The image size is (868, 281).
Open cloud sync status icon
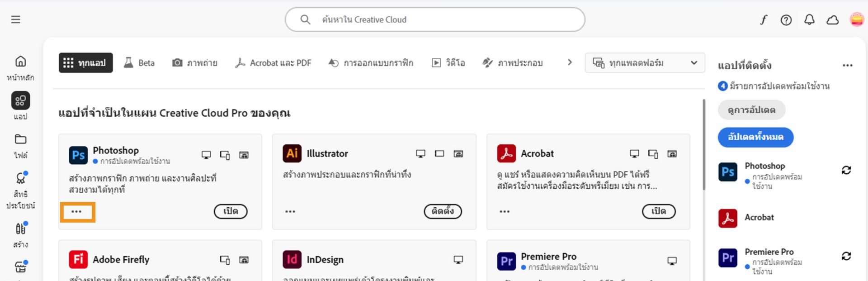(833, 19)
